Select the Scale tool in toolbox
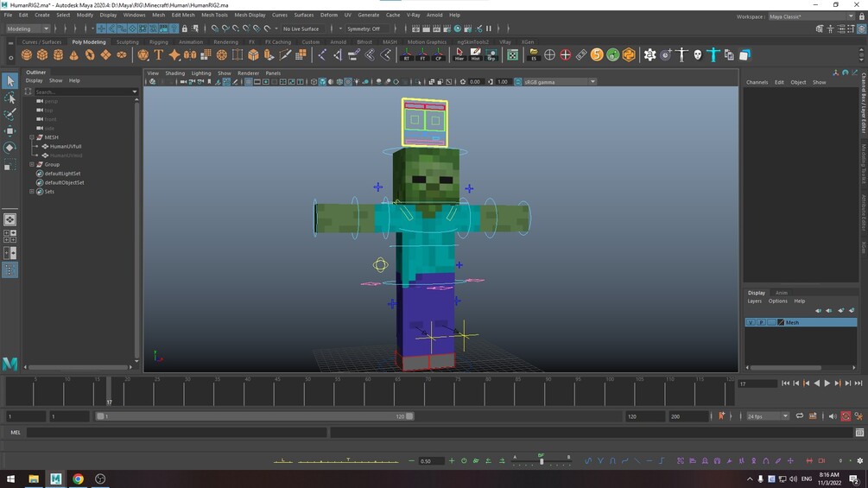This screenshot has width=868, height=488. pos(10,165)
